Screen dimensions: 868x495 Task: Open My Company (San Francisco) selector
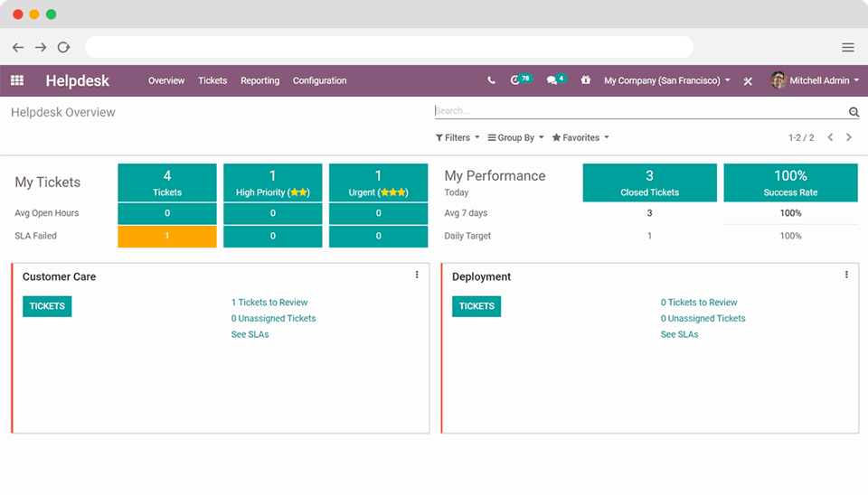[666, 80]
